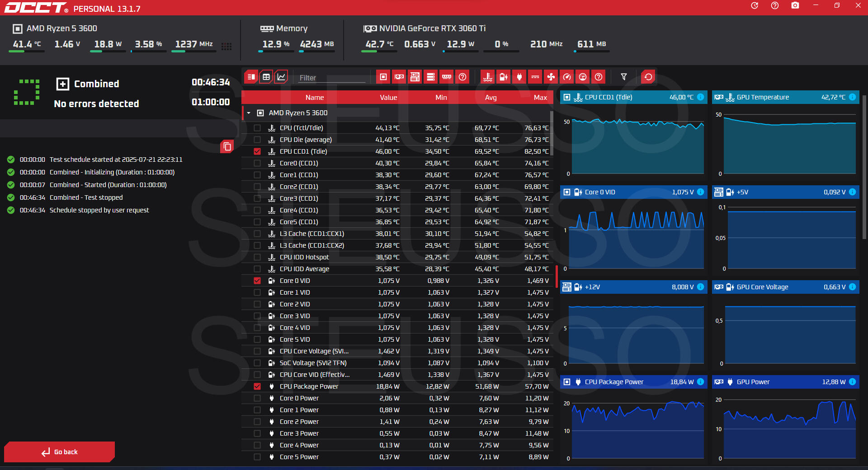Click the Go back button
868x470 pixels.
(x=60, y=452)
